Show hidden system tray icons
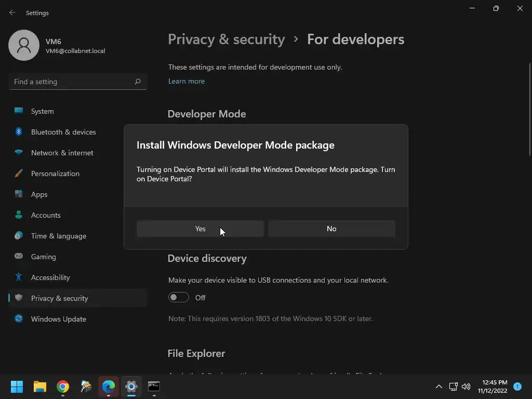The image size is (532, 399). [438, 387]
